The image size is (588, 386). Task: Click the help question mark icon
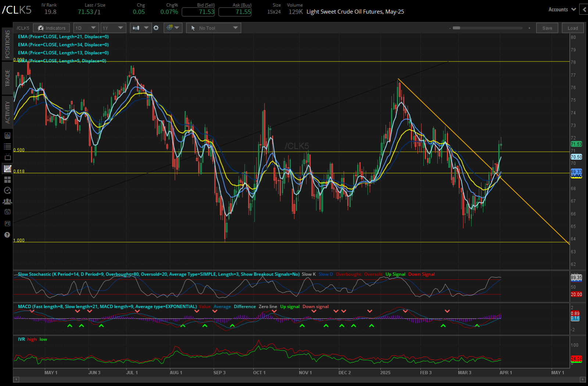click(7, 235)
